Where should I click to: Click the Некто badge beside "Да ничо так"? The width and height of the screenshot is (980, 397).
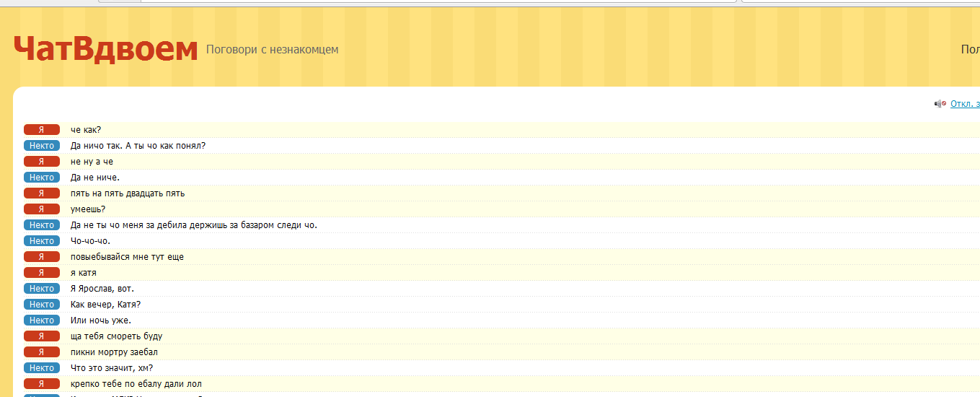tap(42, 146)
